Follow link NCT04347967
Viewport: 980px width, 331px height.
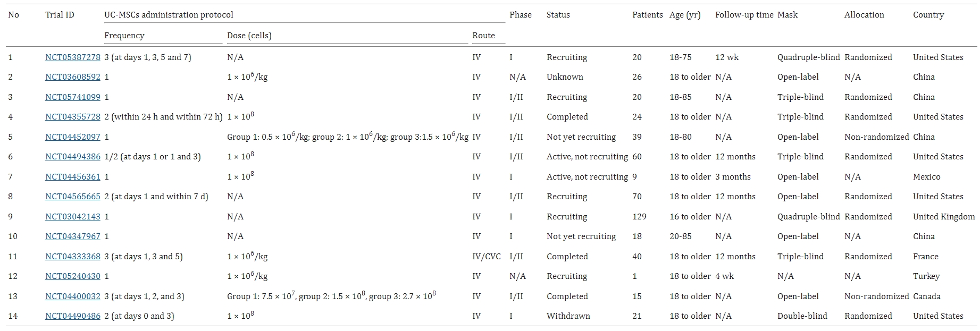[x=72, y=236]
